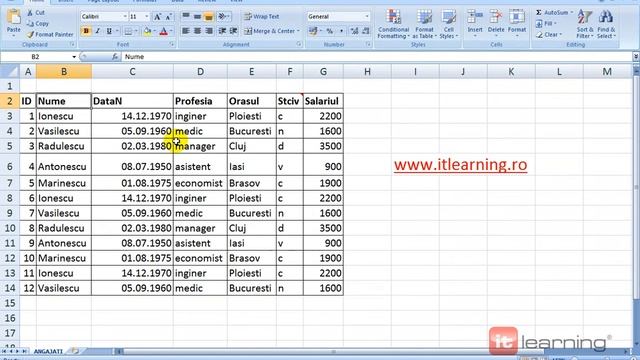640x360 pixels.
Task: Select column G header
Action: (323, 72)
